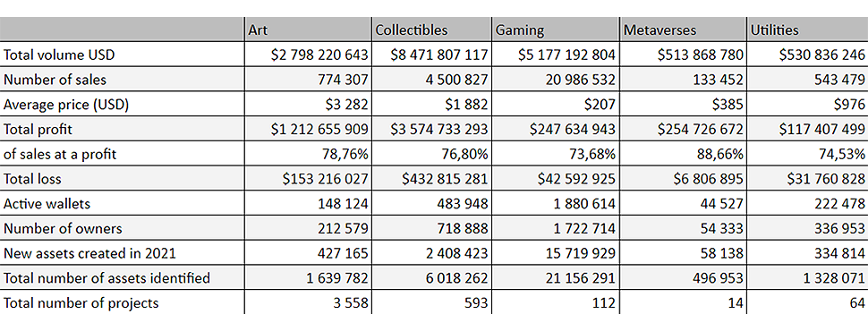Click the New assets created in 2021 label
The width and height of the screenshot is (868, 331).
(x=89, y=253)
